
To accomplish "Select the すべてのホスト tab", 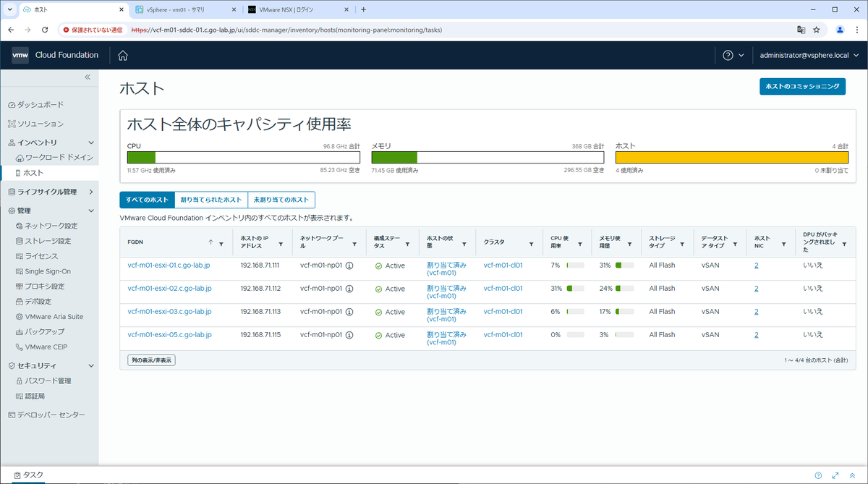I will click(147, 200).
